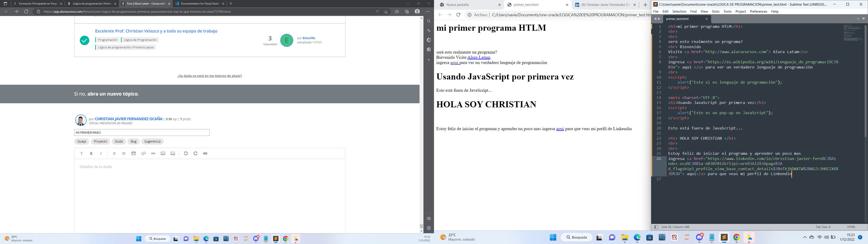Click the 'Lógica de Programación' tag
The height and width of the screenshot is (244, 868).
(x=140, y=40)
